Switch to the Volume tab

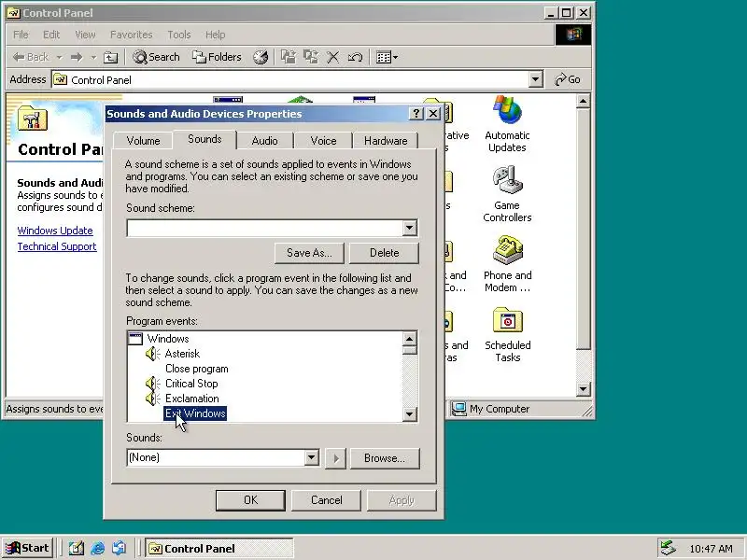[x=143, y=141]
